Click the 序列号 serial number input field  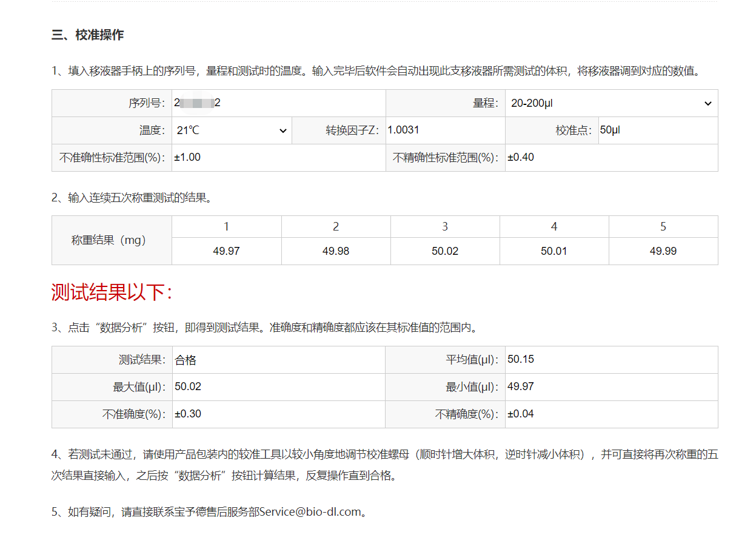[x=278, y=103]
